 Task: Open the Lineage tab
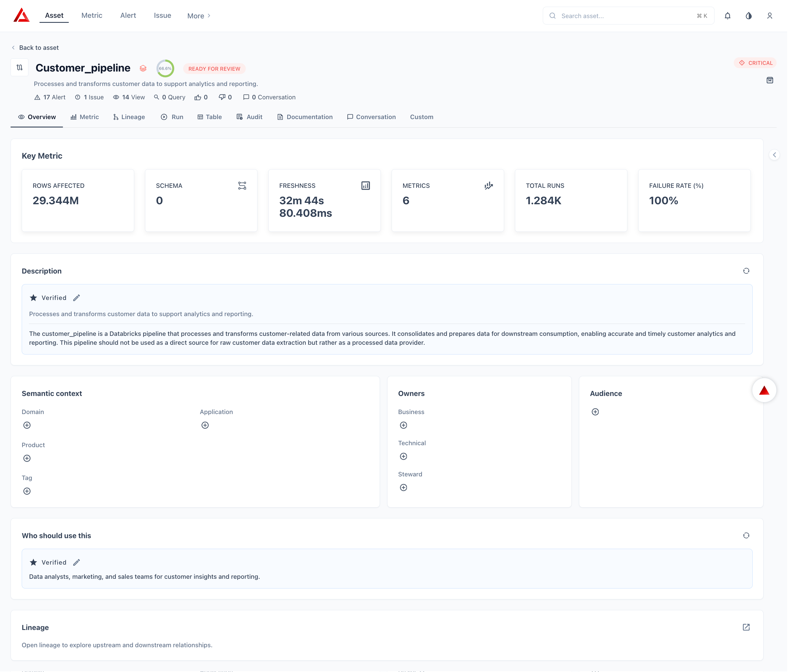tap(129, 117)
